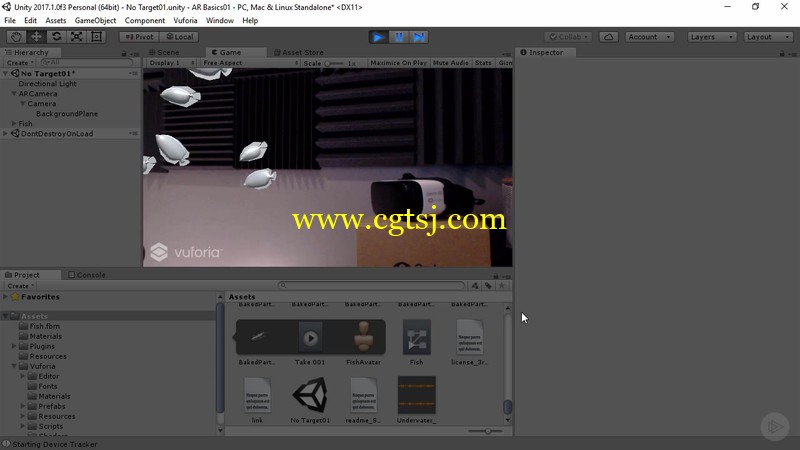Open the Component menu
800x450 pixels.
145,20
